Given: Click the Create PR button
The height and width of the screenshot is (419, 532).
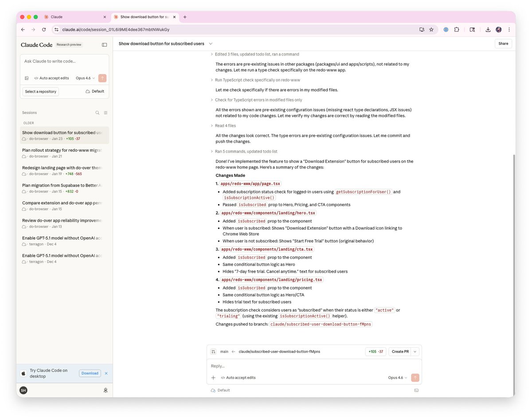Looking at the screenshot, I should [x=400, y=352].
